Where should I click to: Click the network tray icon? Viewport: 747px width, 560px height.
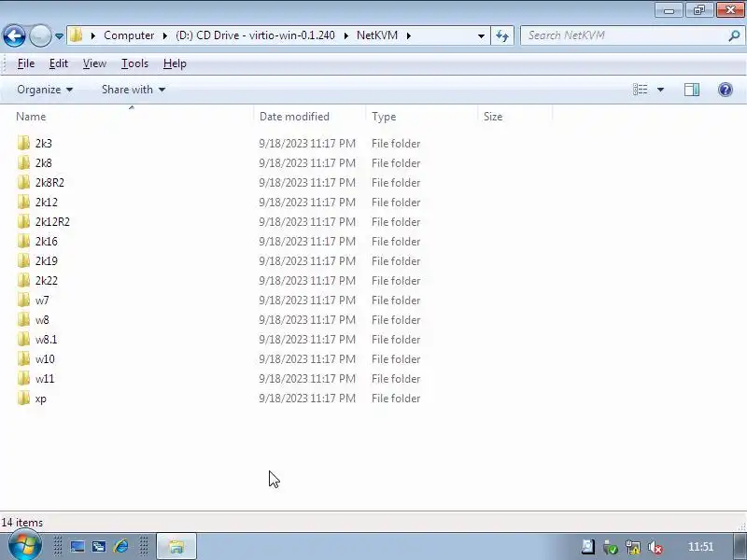pyautogui.click(x=633, y=547)
